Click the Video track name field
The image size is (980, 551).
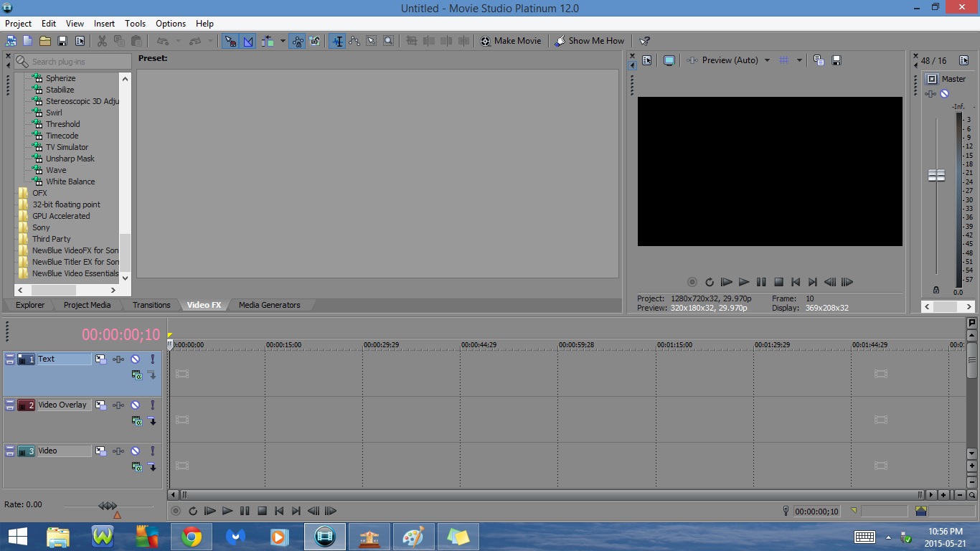tap(64, 451)
